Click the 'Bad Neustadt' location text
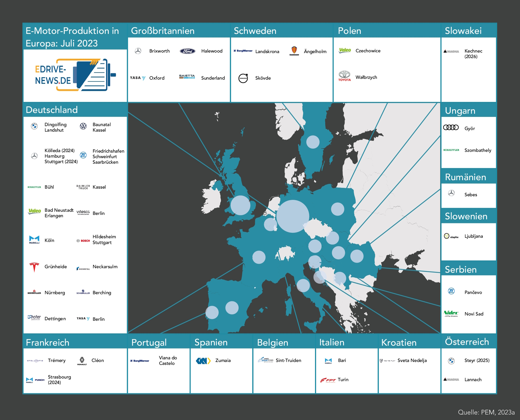 (x=59, y=210)
